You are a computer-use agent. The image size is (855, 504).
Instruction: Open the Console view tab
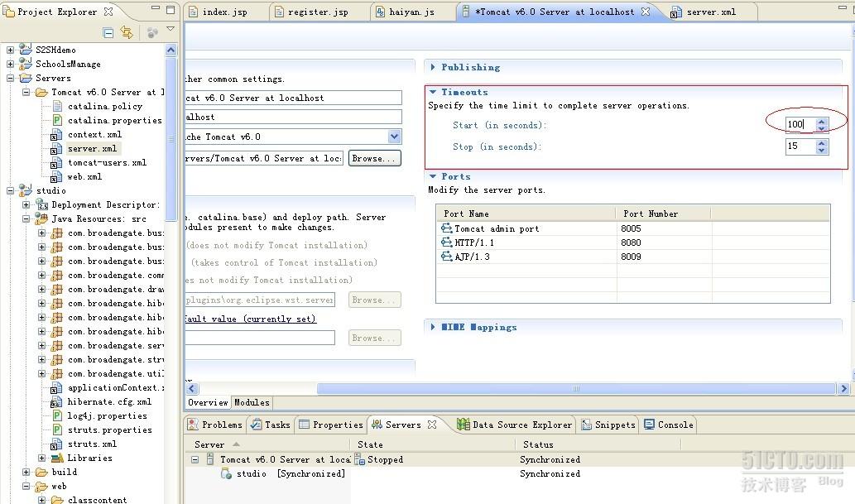(669, 425)
